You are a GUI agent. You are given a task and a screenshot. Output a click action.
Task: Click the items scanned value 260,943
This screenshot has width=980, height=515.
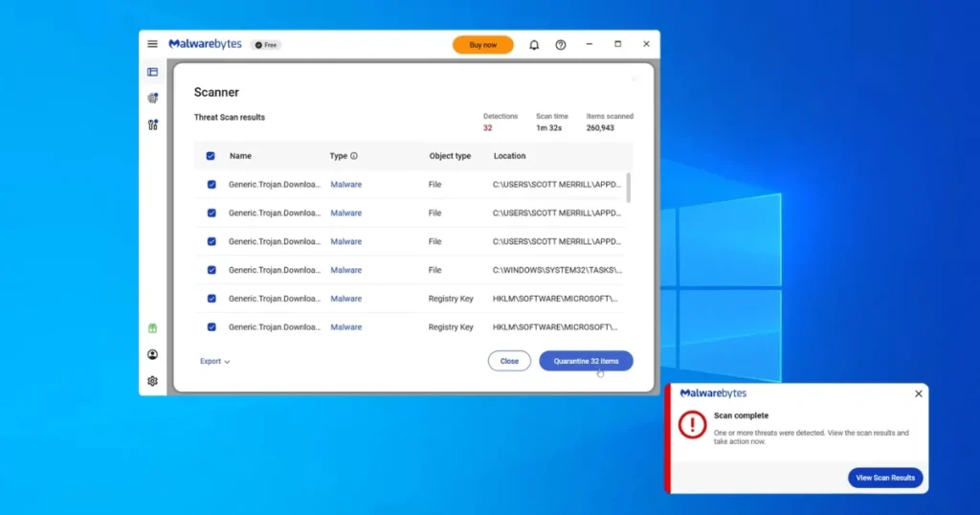pos(600,128)
